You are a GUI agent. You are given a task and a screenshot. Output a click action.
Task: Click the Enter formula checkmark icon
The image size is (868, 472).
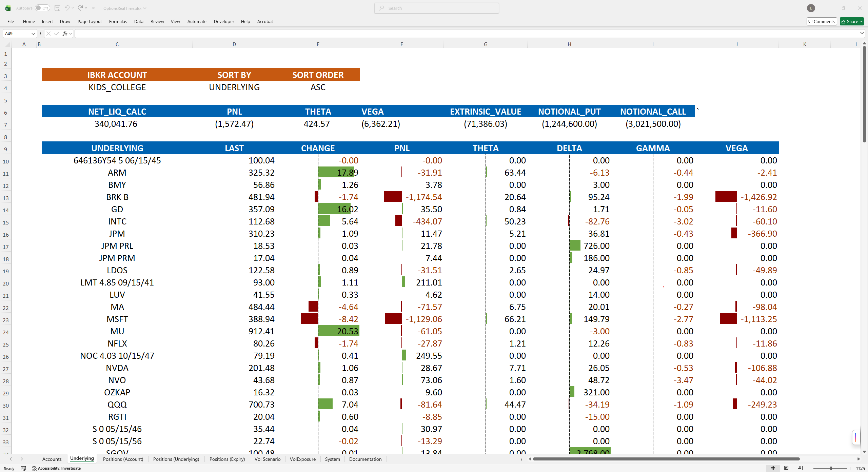pyautogui.click(x=57, y=34)
